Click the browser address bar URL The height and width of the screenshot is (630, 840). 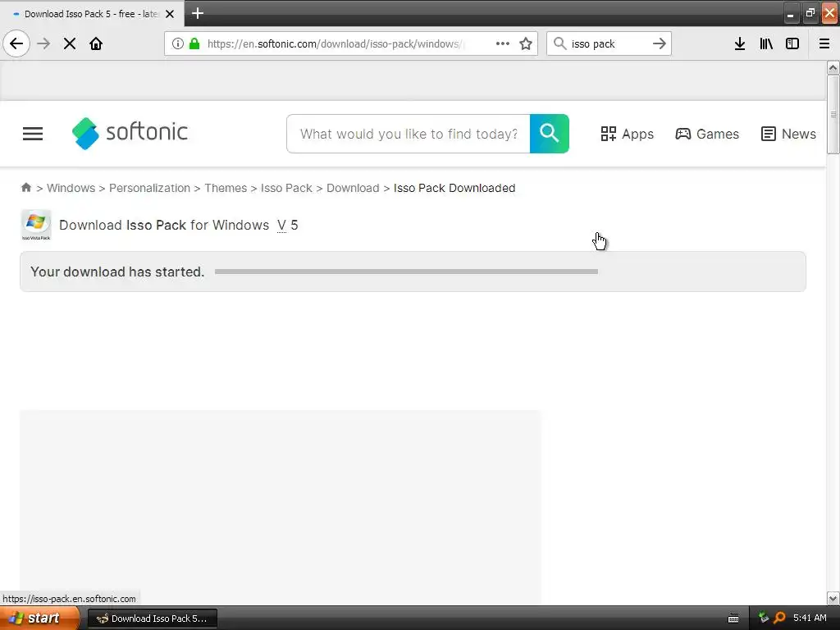point(336,44)
